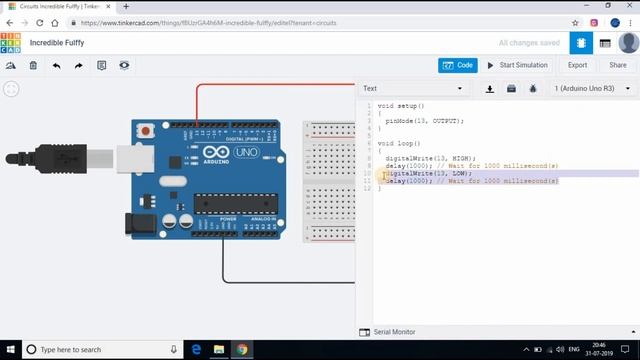Click the pink browser extension icon
Viewport: 640px width, 360px height.
[594, 23]
